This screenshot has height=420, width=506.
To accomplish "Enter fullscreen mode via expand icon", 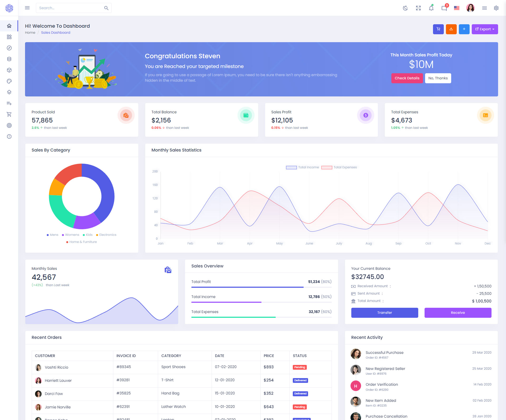I will coord(418,8).
